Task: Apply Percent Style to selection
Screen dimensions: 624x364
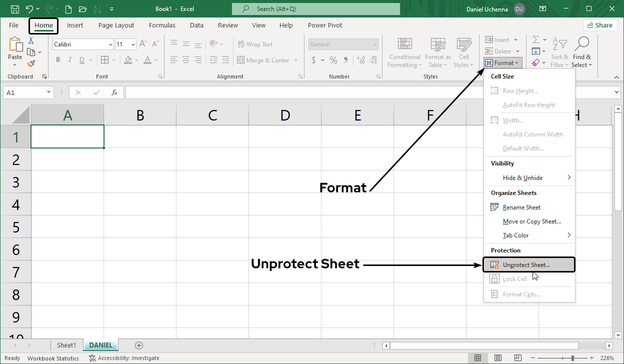Action: [333, 59]
